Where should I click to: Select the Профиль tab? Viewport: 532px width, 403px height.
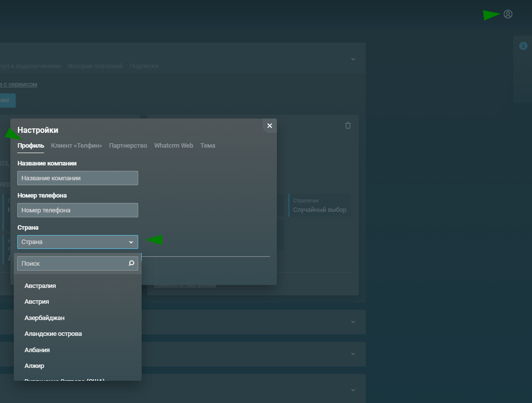pos(31,146)
